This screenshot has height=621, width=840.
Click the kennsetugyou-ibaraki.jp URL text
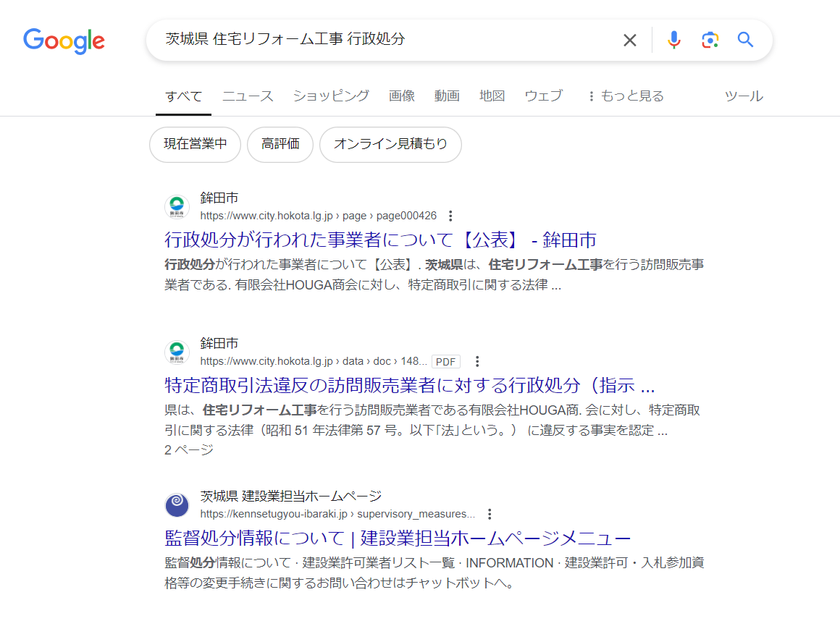point(337,514)
